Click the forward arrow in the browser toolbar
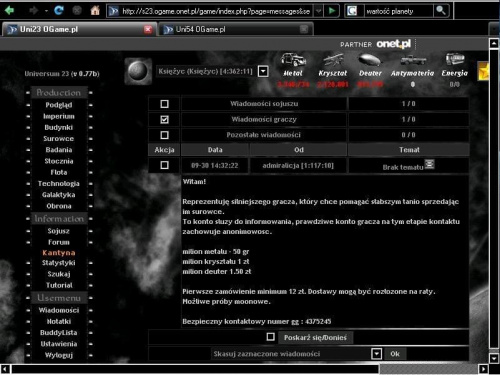The width and height of the screenshot is (500, 375). point(34,11)
